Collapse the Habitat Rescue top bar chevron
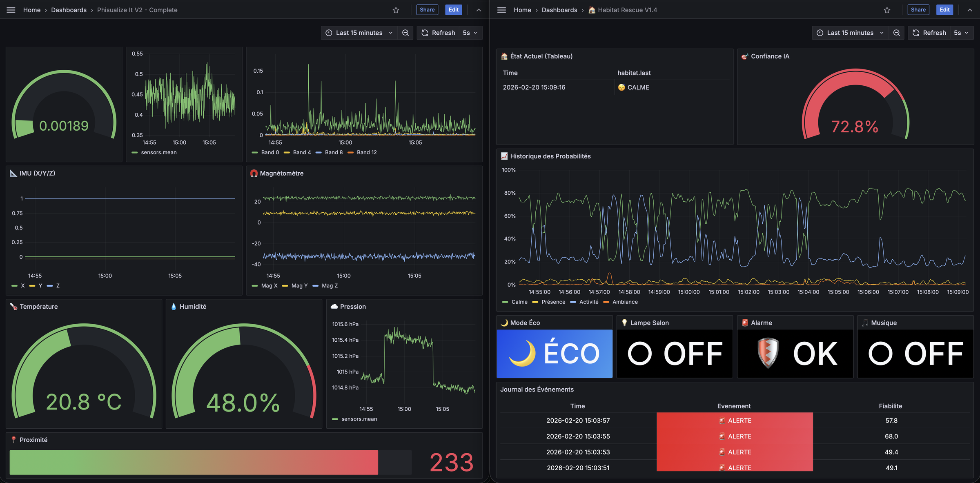Viewport: 980px width, 483px height. coord(970,10)
